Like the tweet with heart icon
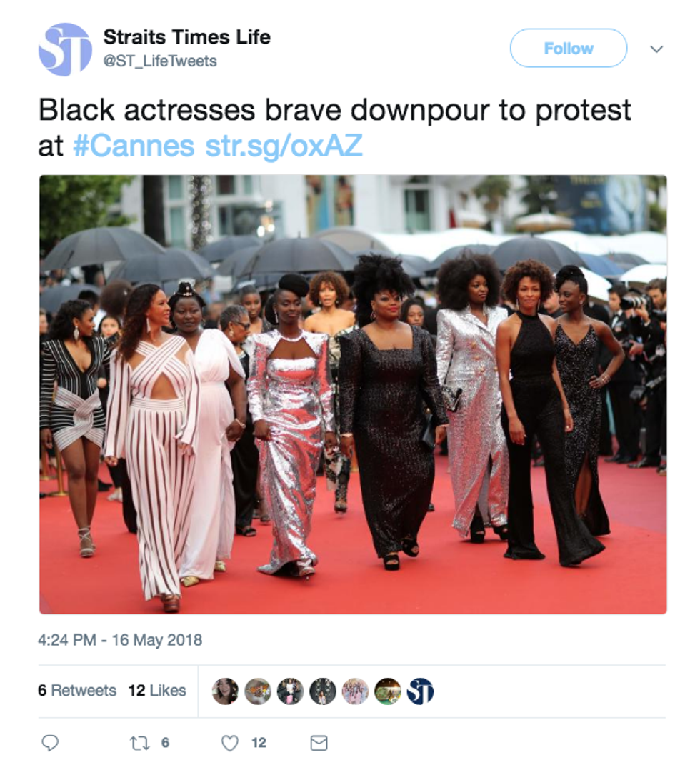700x775 pixels. [230, 743]
